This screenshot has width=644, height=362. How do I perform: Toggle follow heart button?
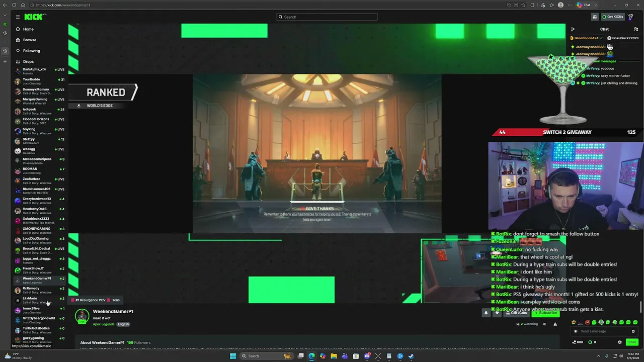tap(497, 313)
